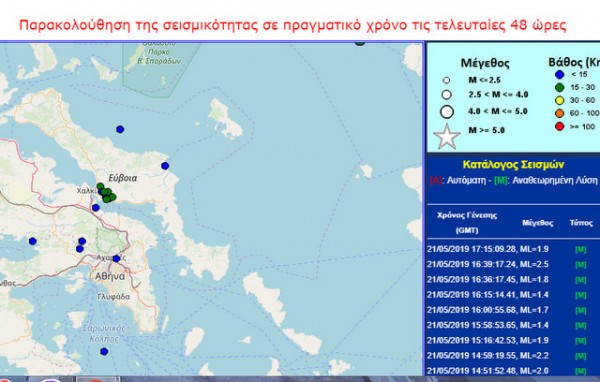
Task: Click the red depth swatch for >= 100
Action: (559, 127)
